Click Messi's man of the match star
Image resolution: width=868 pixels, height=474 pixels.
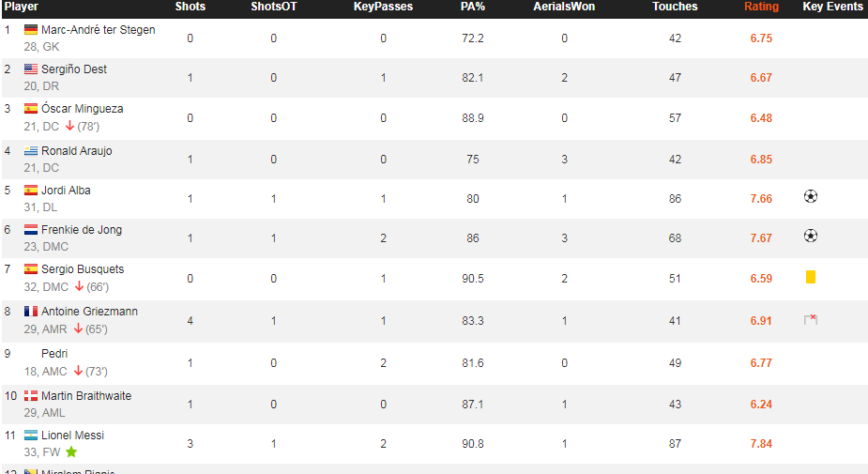click(71, 451)
